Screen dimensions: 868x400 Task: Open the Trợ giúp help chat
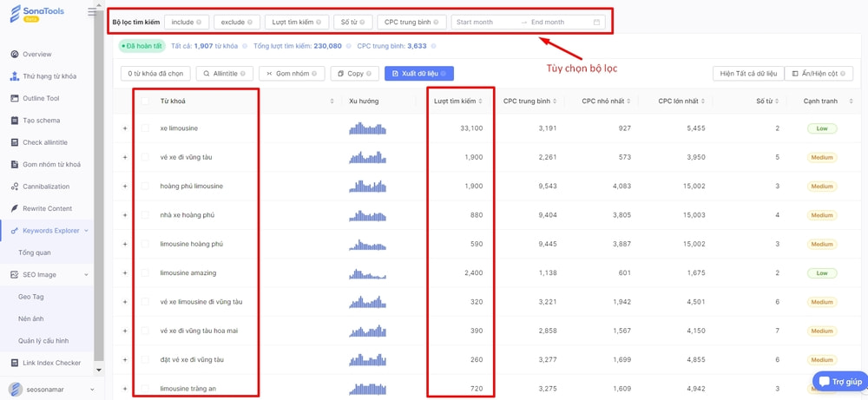(839, 381)
